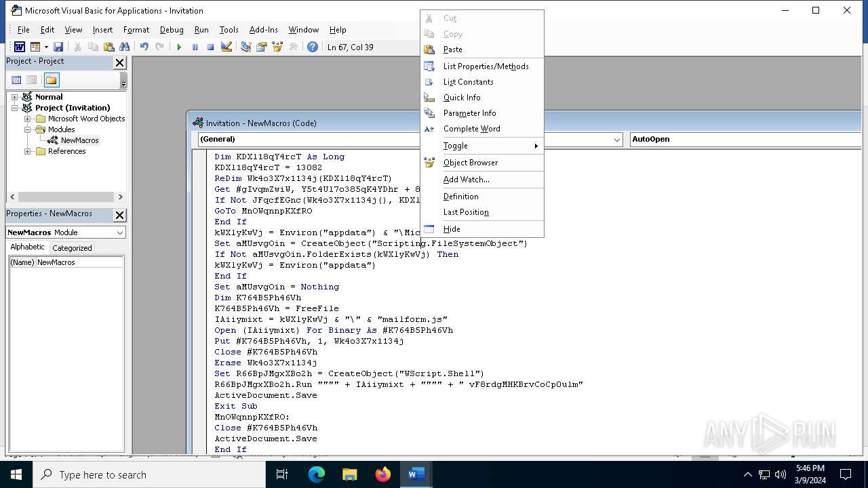868x488 pixels.
Task: Expand the Normal project node
Action: tap(14, 97)
